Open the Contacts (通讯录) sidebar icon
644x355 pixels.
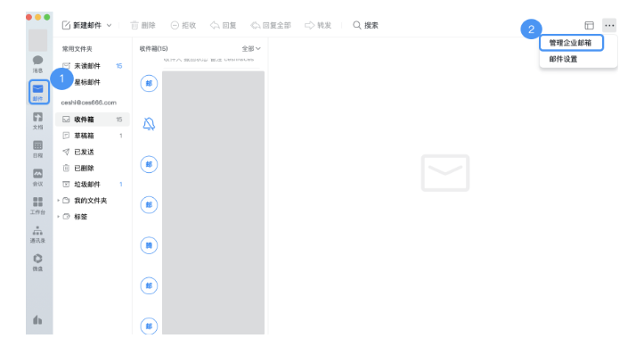[37, 234]
